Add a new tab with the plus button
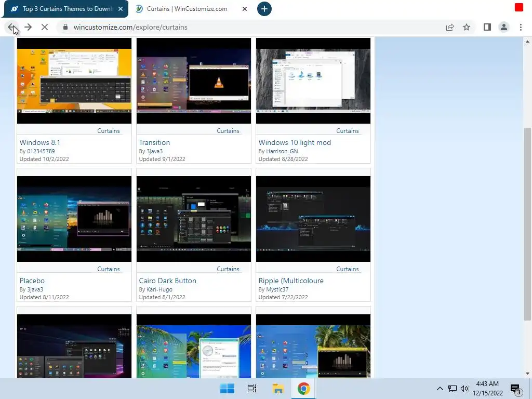The image size is (532, 399). (x=264, y=9)
